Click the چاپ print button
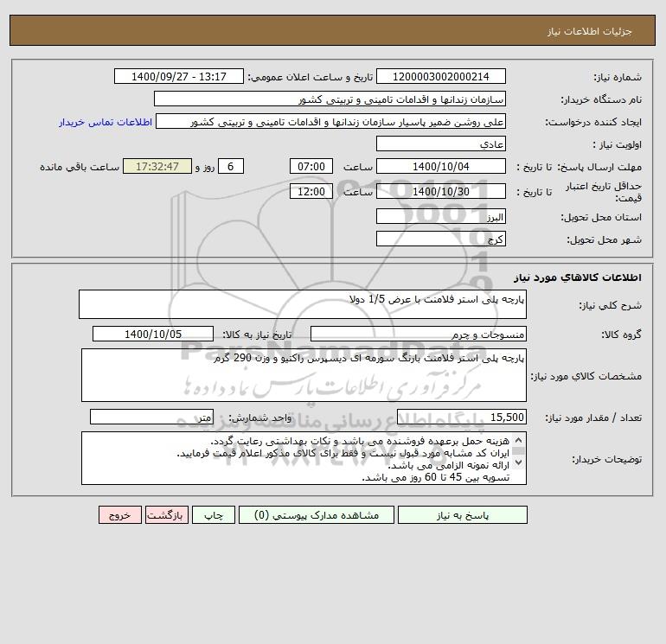 tap(214, 515)
